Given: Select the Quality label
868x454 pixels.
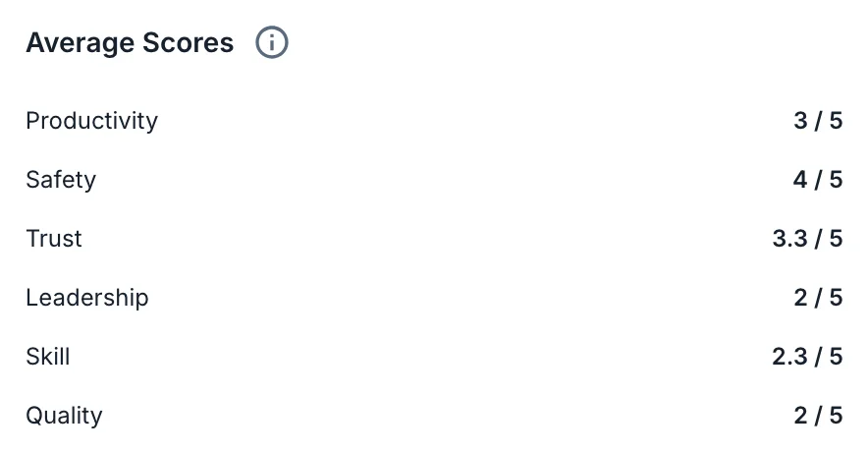Looking at the screenshot, I should [x=64, y=416].
